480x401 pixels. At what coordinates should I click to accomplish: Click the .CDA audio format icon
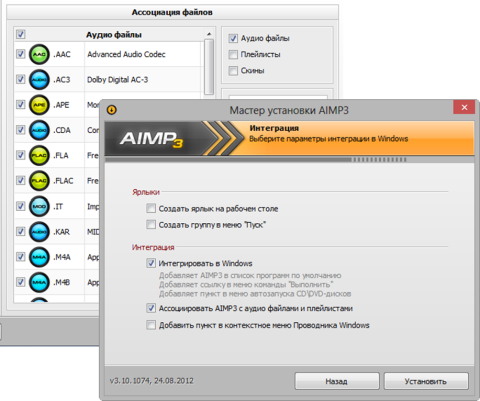(x=39, y=130)
